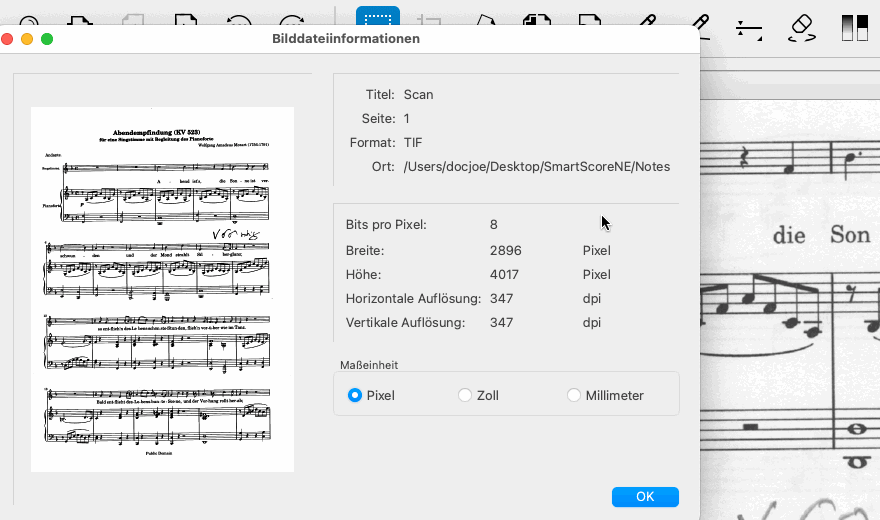Select the Zoll unit radio button
The width and height of the screenshot is (880, 520).
pyautogui.click(x=465, y=395)
